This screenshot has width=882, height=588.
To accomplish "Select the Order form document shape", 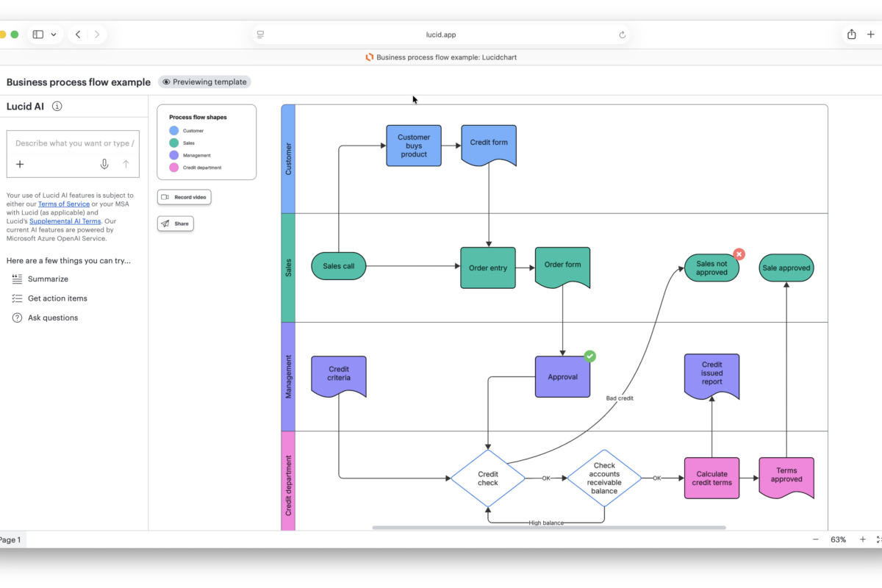I will tap(562, 266).
